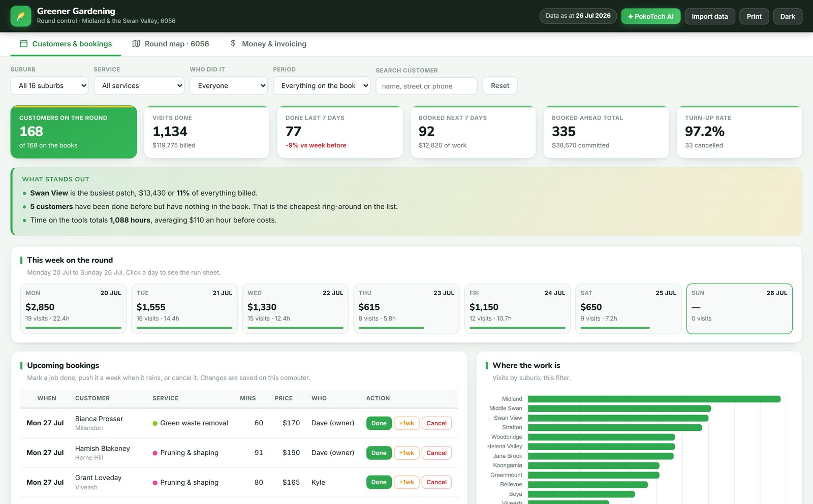Focus the search customer input field

coord(426,86)
